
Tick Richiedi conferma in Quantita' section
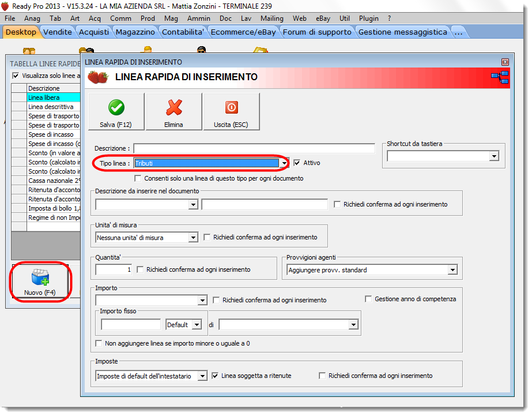(140, 269)
